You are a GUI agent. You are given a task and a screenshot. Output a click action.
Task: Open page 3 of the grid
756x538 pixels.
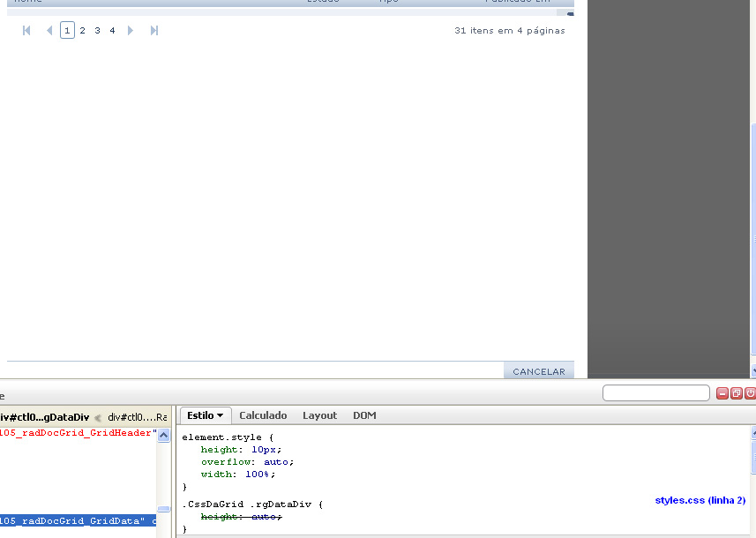[97, 30]
